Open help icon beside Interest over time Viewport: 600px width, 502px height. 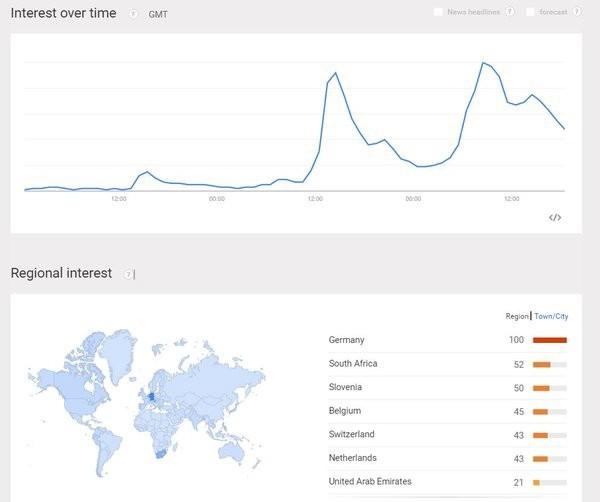pos(133,14)
